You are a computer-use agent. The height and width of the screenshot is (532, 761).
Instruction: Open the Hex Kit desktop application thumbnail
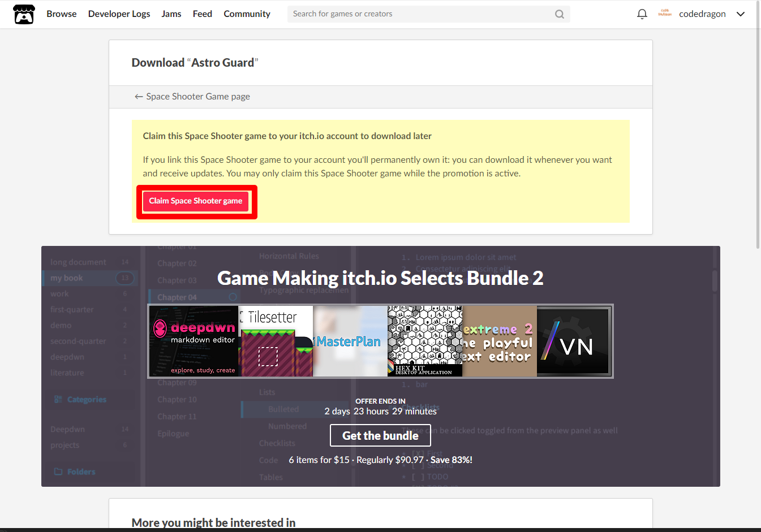425,341
